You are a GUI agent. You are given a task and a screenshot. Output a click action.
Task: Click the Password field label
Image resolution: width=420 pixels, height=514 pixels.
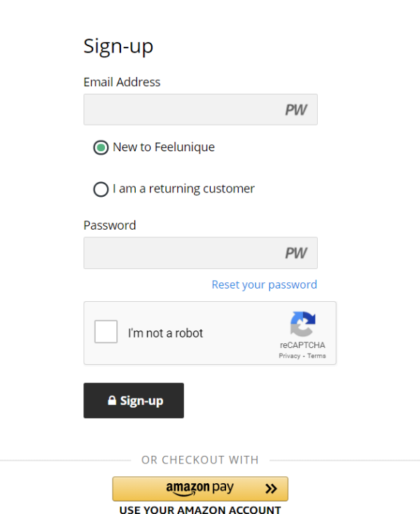pyautogui.click(x=110, y=225)
